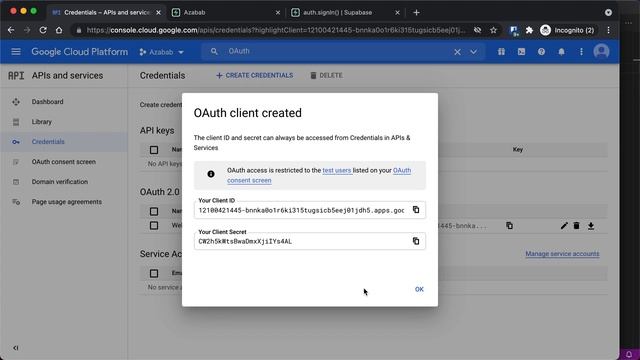The image size is (640, 360).
Task: Click the DELETE button
Action: pos(326,76)
